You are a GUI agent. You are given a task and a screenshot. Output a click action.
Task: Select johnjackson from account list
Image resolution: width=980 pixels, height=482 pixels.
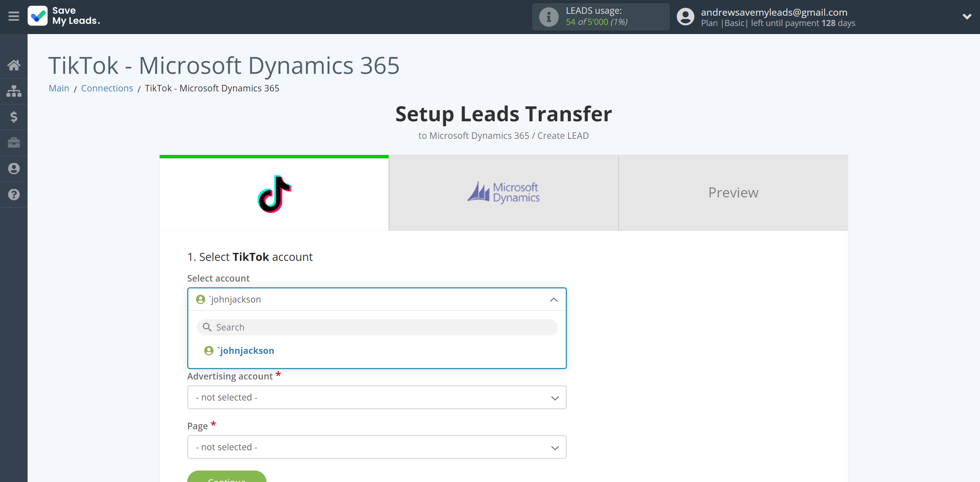pyautogui.click(x=246, y=350)
